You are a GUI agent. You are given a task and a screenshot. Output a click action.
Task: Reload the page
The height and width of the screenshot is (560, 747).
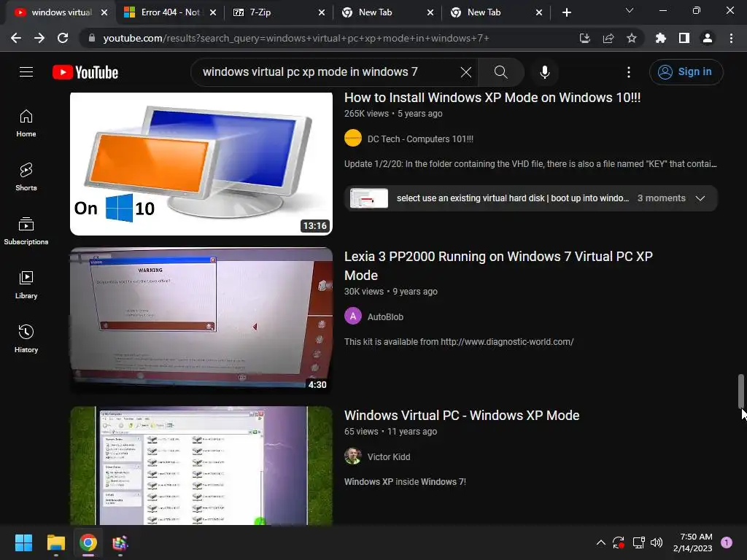click(63, 38)
